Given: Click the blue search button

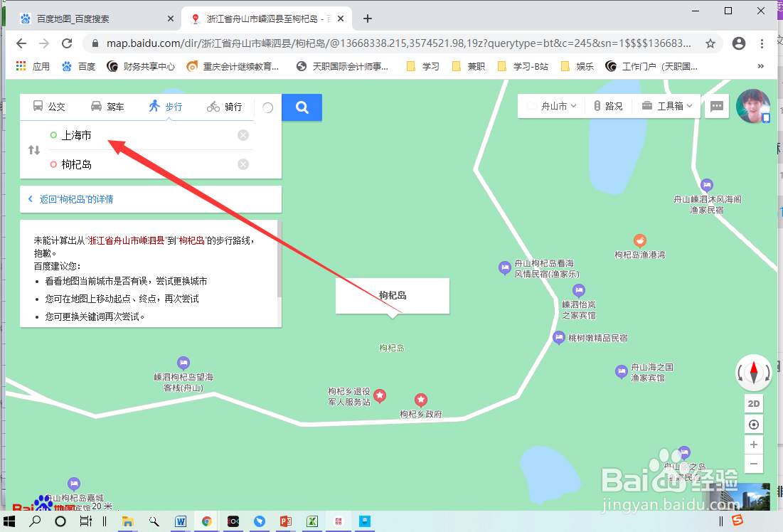Looking at the screenshot, I should tap(302, 107).
